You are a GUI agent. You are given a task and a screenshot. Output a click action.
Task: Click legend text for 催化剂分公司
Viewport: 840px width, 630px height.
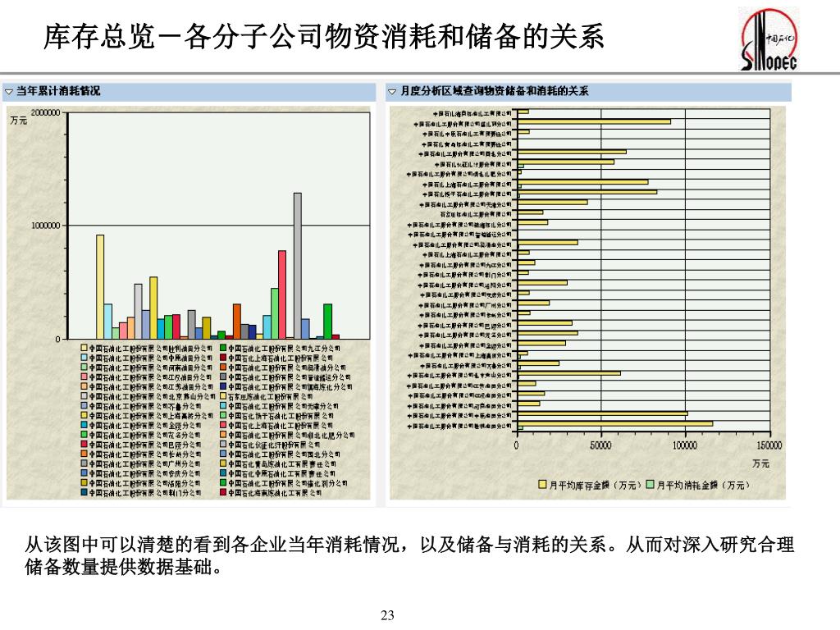click(288, 483)
